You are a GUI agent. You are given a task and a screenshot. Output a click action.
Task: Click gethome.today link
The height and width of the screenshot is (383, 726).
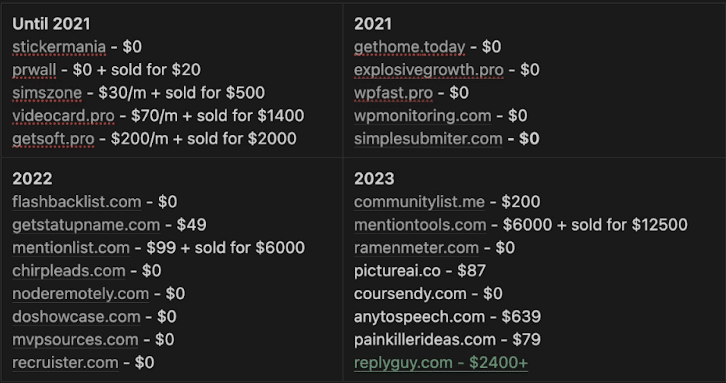point(409,47)
